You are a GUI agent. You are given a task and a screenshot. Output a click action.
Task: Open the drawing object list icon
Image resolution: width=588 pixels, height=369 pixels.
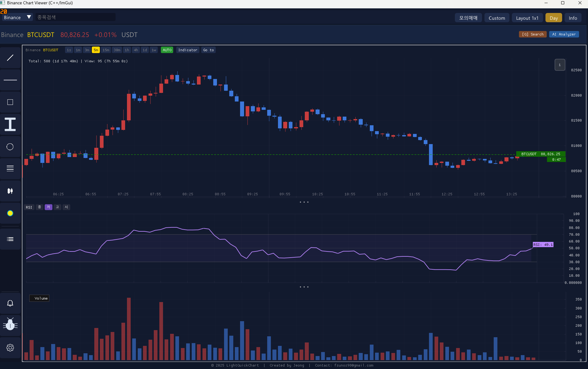pyautogui.click(x=10, y=239)
